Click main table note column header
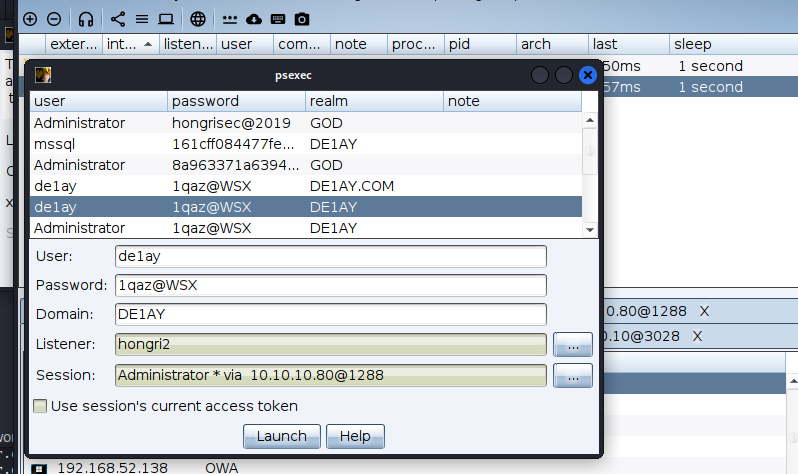This screenshot has height=474, width=798. tap(359, 44)
